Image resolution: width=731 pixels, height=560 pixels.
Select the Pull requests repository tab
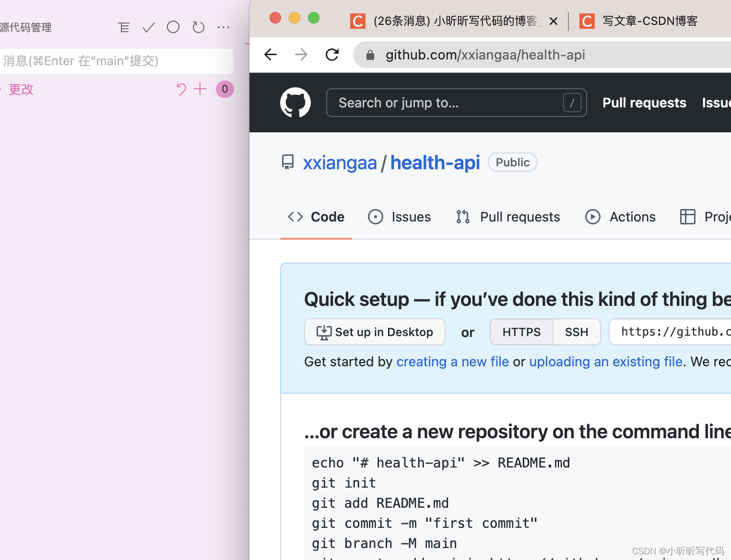point(508,217)
